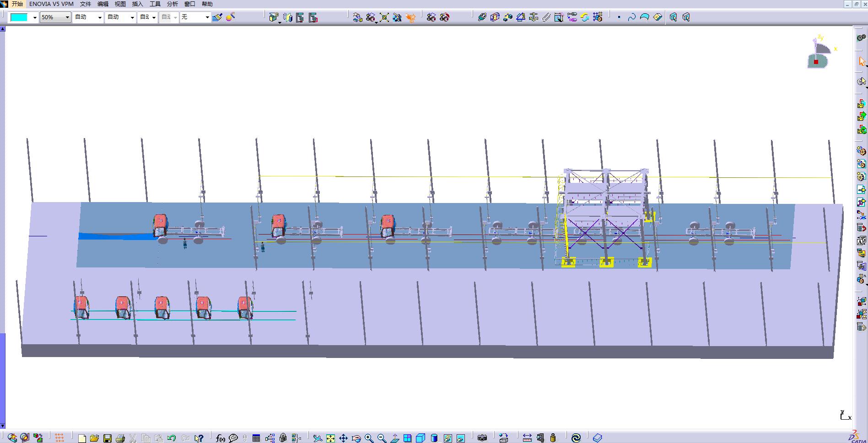Viewport: 868px width, 443px height.
Task: Click ENOVIA V5 VPM in menu bar
Action: [x=51, y=4]
